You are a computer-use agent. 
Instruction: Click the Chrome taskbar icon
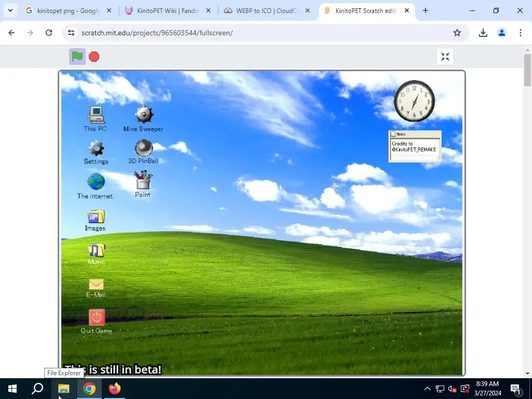[89, 389]
